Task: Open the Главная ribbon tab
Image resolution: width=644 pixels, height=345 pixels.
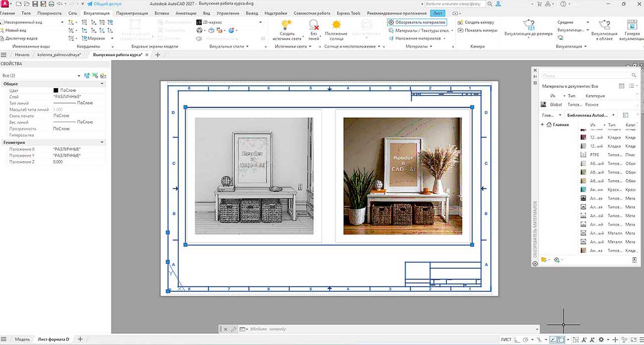Action: [x=7, y=13]
